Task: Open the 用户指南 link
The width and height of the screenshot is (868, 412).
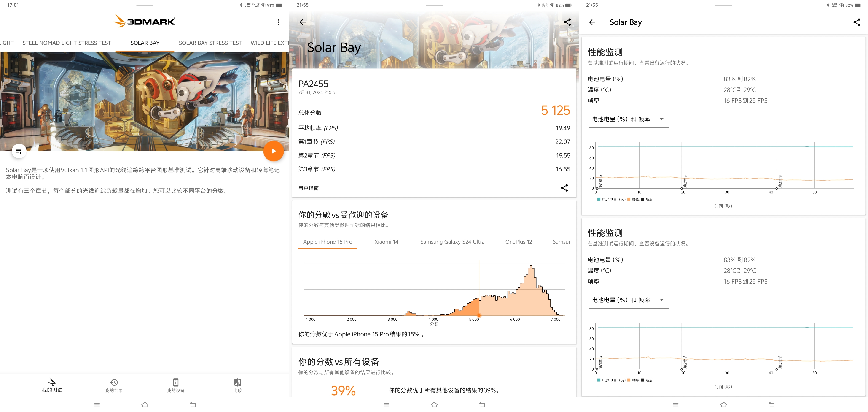Action: coord(308,188)
